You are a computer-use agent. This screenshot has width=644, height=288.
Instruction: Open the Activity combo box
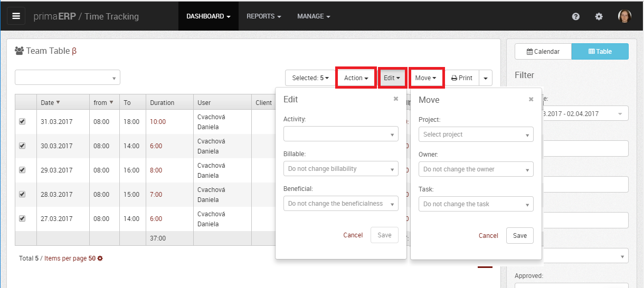coord(341,134)
